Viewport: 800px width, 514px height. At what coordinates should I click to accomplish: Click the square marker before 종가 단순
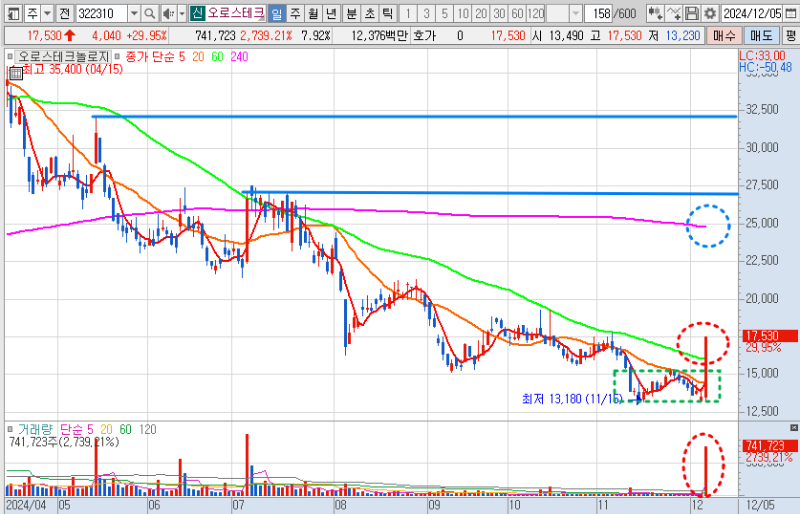117,57
